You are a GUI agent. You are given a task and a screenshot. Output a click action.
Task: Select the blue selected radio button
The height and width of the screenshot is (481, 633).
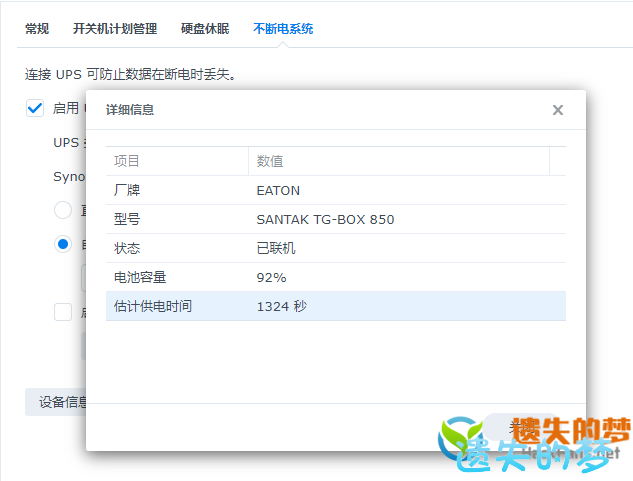click(63, 244)
